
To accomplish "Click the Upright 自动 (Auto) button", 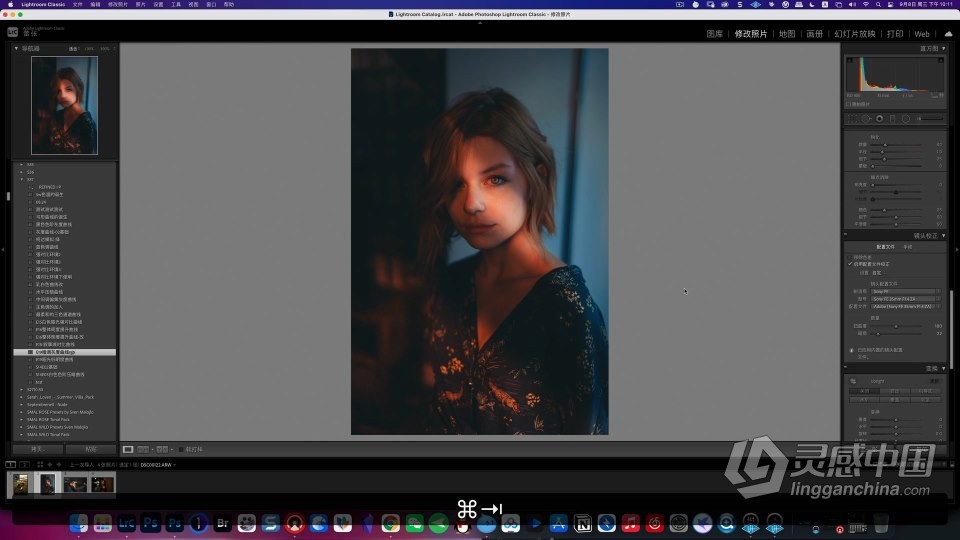I will [x=894, y=391].
